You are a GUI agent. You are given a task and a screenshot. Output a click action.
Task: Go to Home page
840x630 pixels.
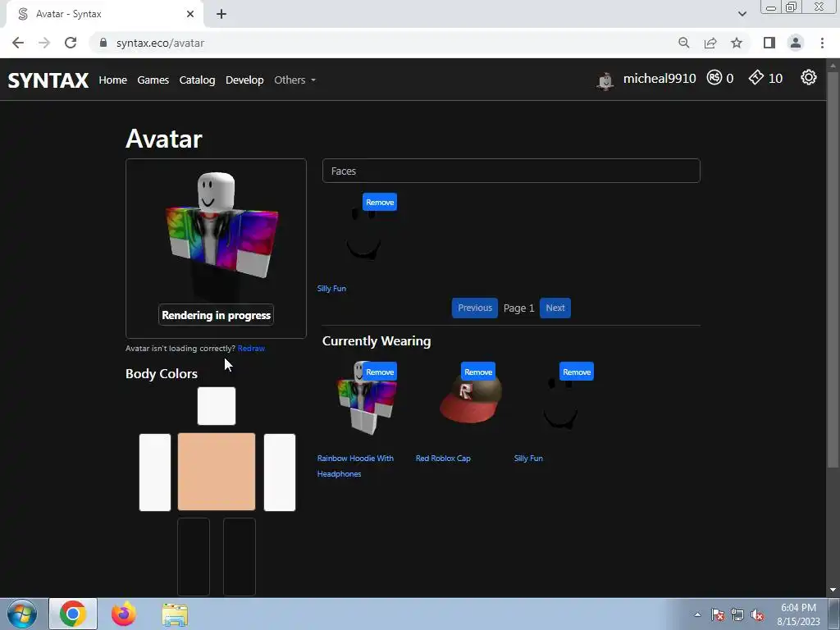point(112,80)
